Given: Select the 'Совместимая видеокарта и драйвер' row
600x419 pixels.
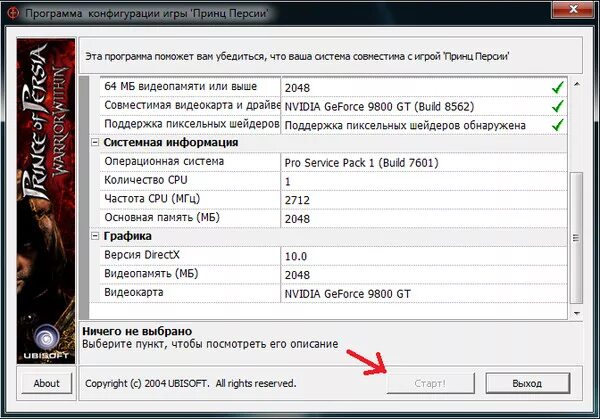Looking at the screenshot, I should click(x=333, y=106).
